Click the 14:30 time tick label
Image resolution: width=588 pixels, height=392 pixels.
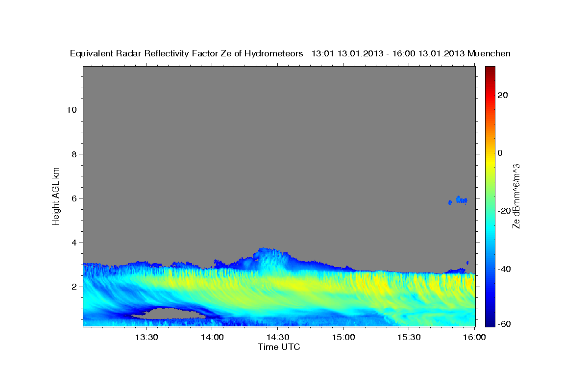coord(278,337)
